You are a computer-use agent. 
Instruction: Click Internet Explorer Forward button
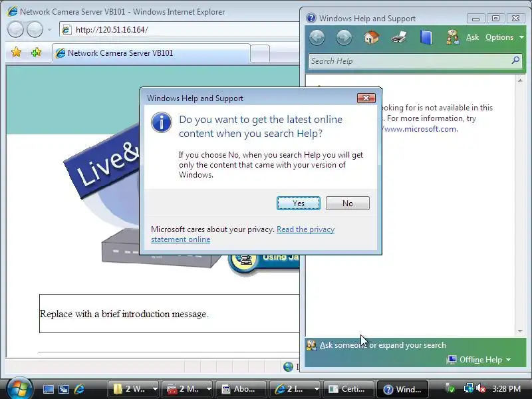coord(35,29)
